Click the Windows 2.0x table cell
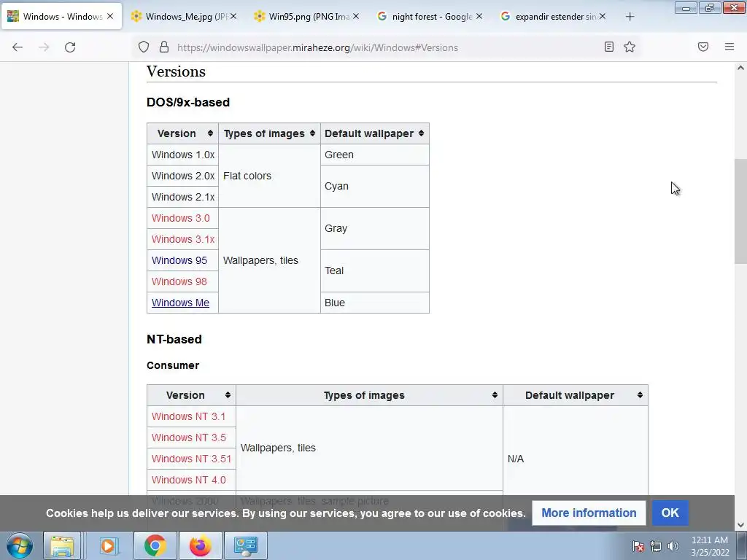 click(x=182, y=176)
